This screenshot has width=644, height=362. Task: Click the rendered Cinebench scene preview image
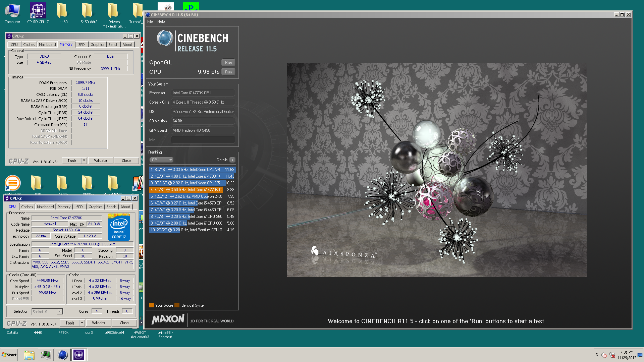tap(437, 170)
